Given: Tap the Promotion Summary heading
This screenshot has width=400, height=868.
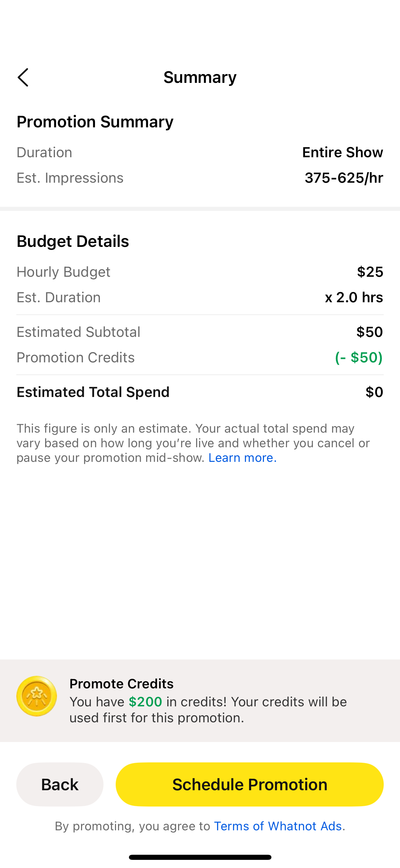Looking at the screenshot, I should (x=95, y=122).
